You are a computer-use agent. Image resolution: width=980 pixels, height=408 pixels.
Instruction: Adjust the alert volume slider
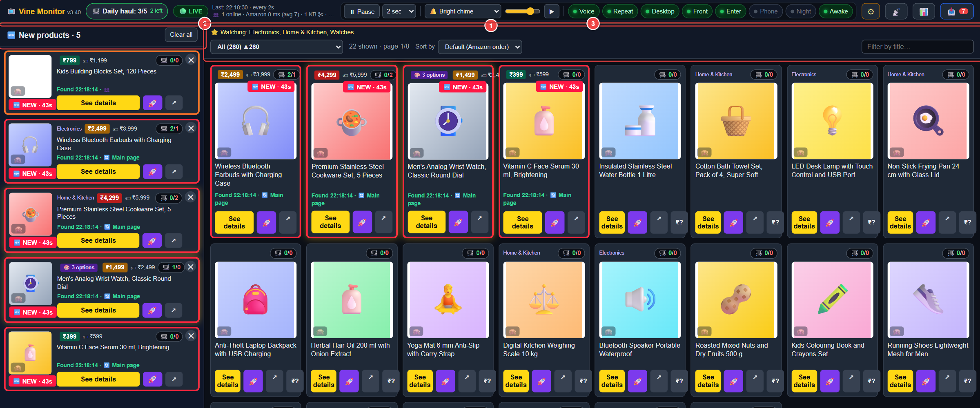pyautogui.click(x=523, y=11)
